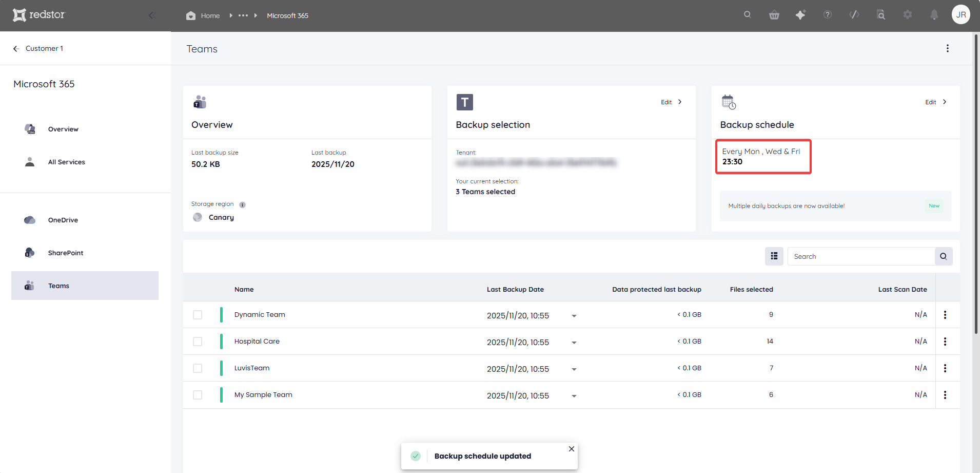980x473 pixels.
Task: Click the New badge in banner
Action: 934,206
